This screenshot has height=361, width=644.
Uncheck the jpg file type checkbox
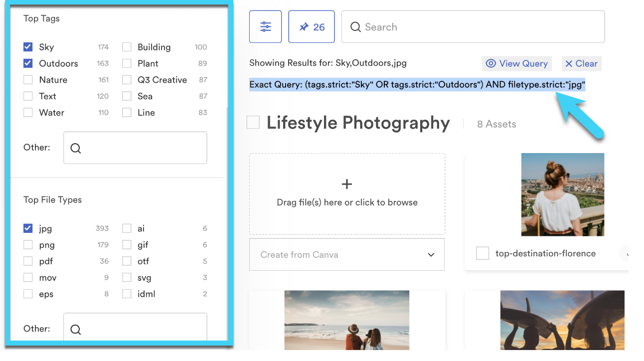coord(28,228)
